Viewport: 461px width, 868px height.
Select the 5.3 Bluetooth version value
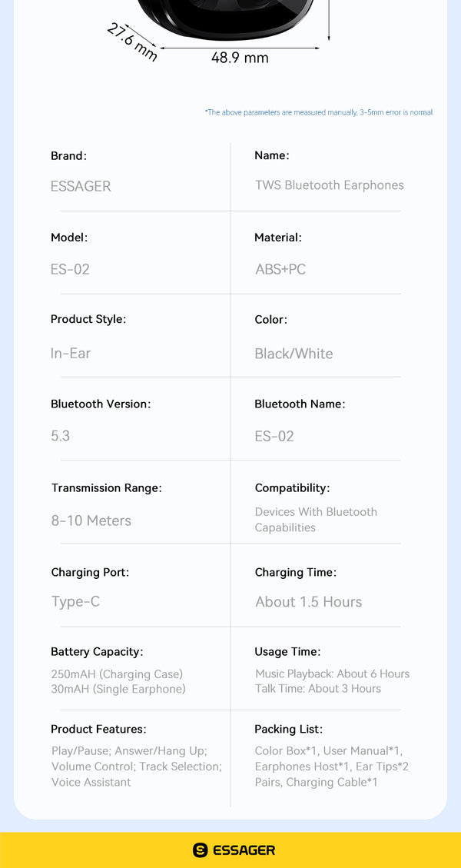[x=60, y=436]
